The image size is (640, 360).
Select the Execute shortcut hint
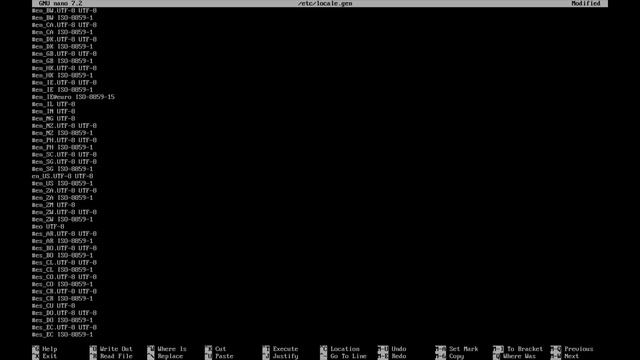(x=280, y=349)
